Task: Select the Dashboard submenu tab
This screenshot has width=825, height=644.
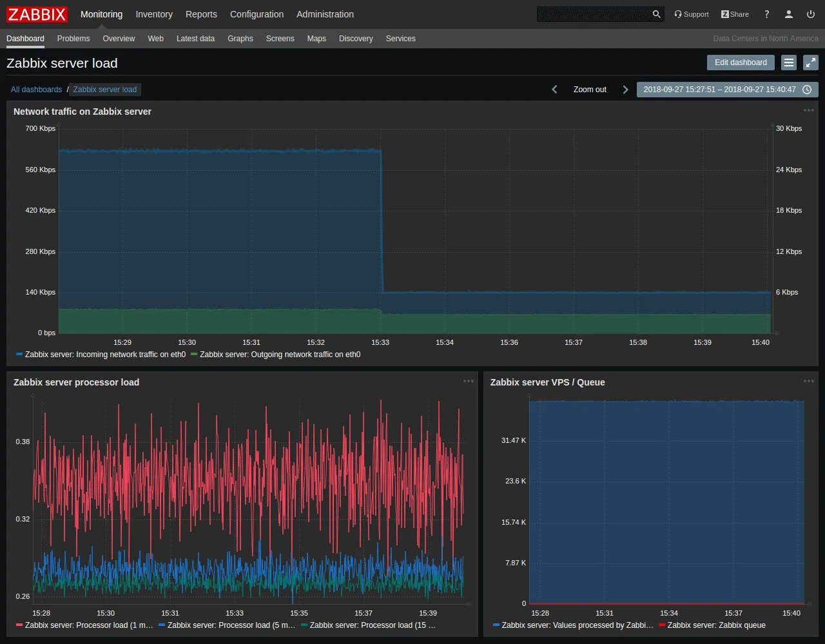Action: [x=25, y=39]
